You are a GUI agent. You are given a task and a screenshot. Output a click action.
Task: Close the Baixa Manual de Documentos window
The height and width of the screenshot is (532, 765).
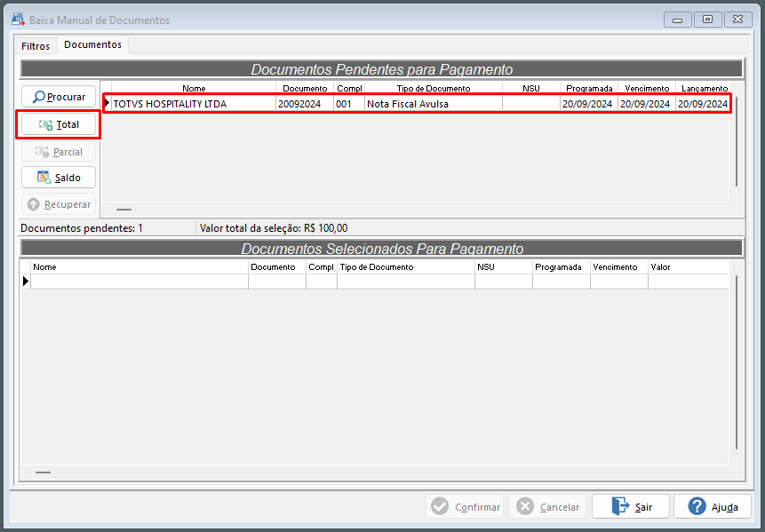click(x=737, y=20)
